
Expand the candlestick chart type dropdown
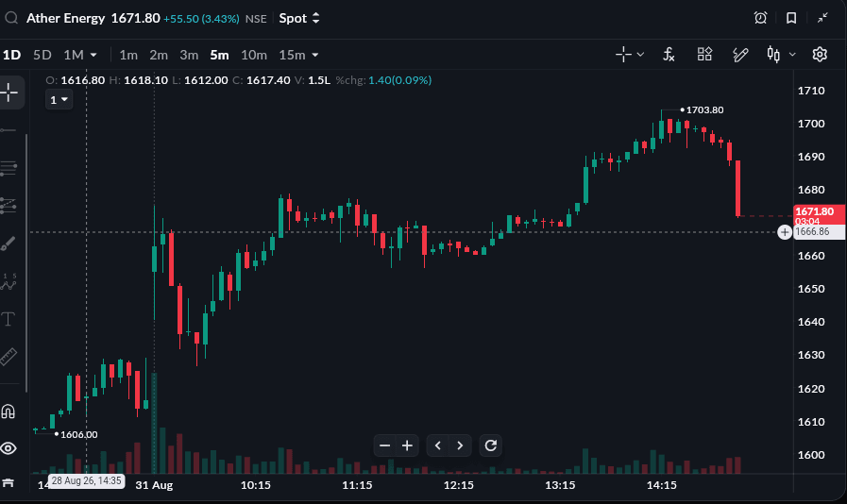792,55
